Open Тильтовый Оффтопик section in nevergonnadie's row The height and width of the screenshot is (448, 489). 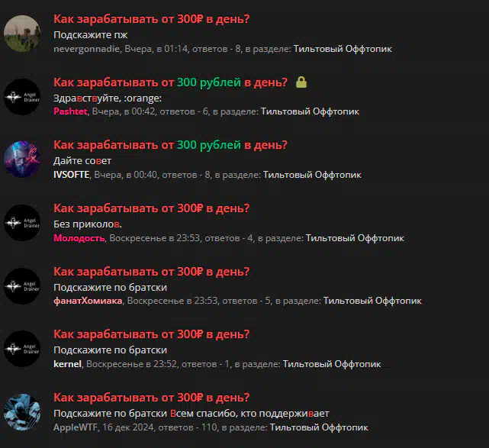coord(343,49)
